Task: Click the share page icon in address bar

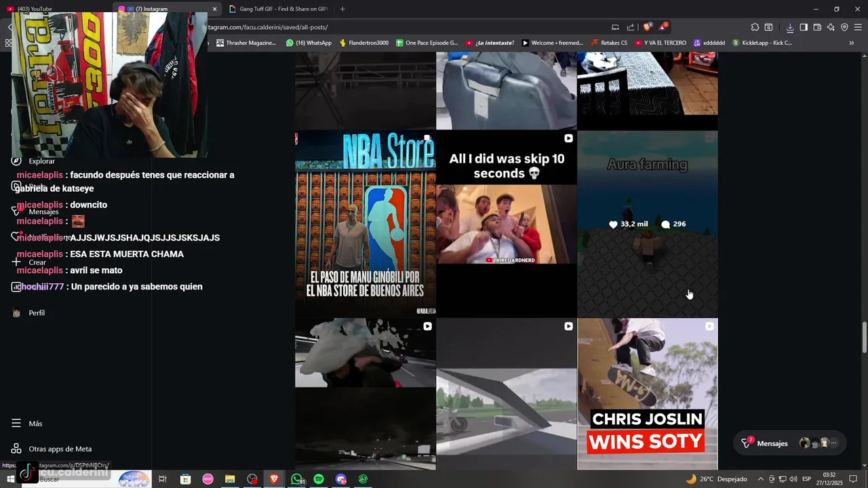Action: 631,27
